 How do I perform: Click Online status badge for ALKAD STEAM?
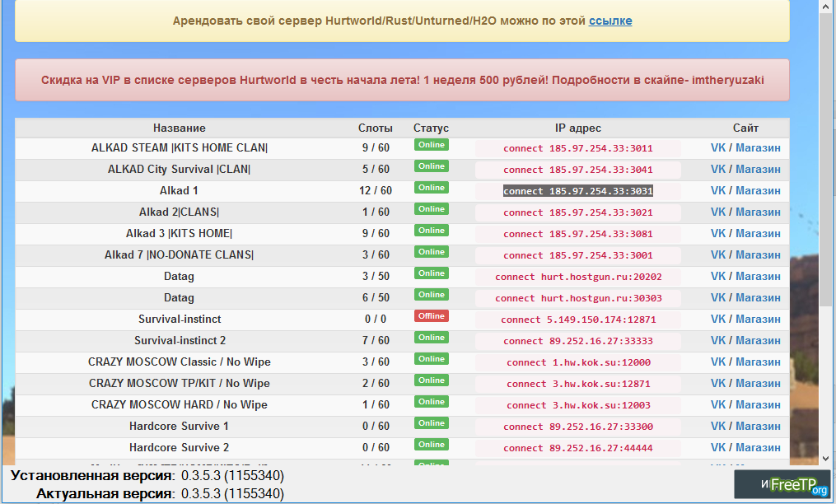[432, 145]
